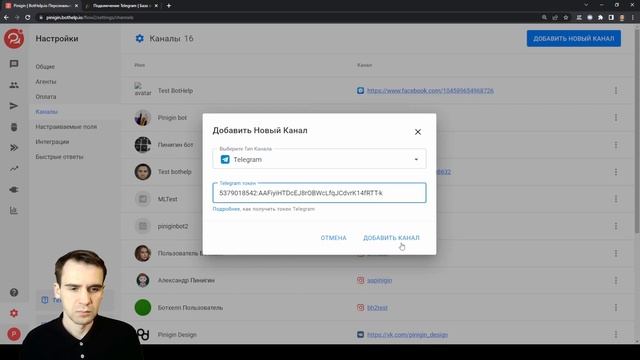Viewport: 640px width, 360px height.
Task: Open the bar chart statistics icon
Action: (14, 211)
